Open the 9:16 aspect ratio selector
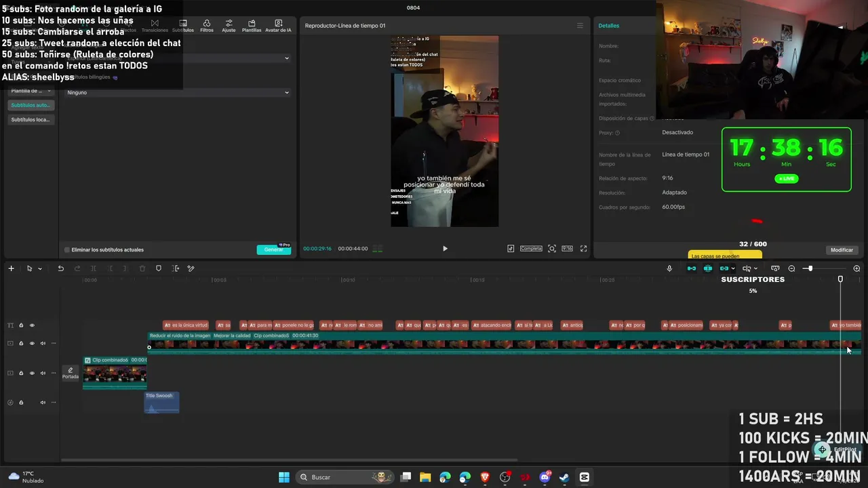Viewport: 868px width, 488px height. point(567,249)
